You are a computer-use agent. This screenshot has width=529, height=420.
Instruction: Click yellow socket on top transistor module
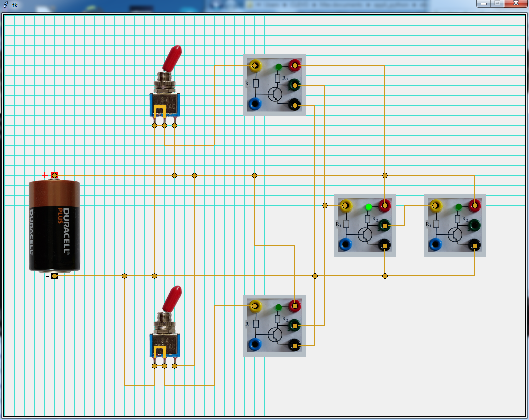[x=255, y=65]
